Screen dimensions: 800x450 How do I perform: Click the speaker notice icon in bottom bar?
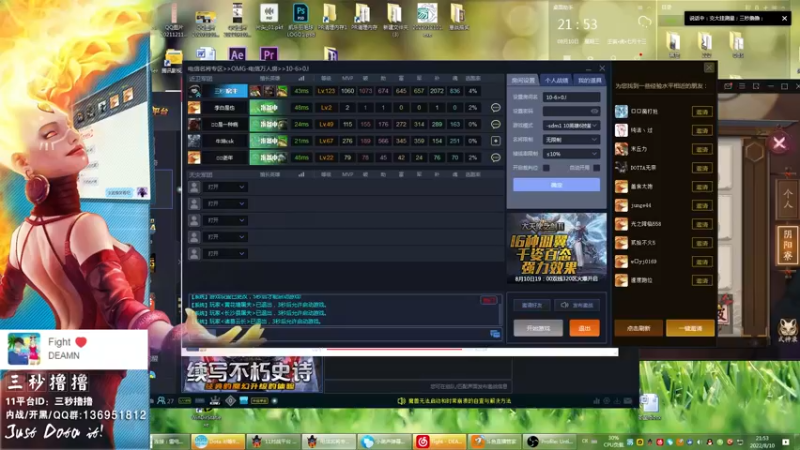point(401,401)
